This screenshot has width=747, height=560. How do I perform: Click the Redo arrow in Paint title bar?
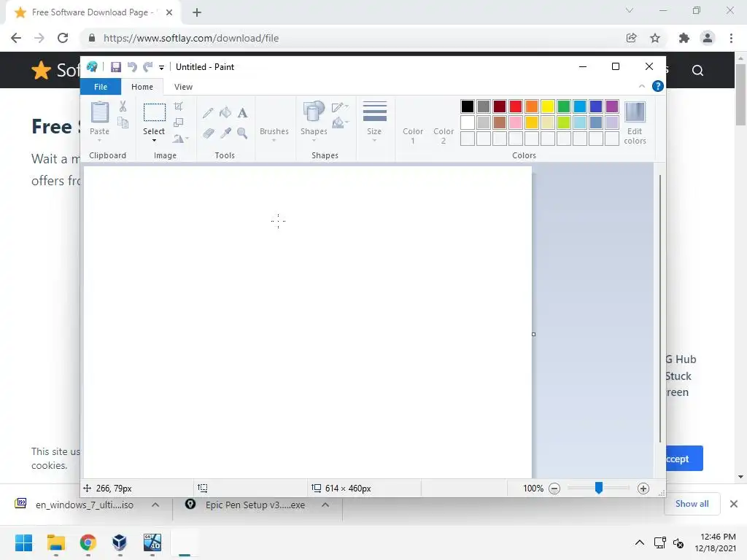148,67
